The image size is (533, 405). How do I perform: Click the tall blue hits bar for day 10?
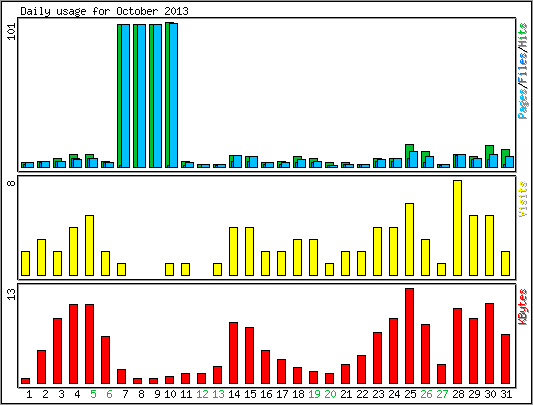(x=173, y=95)
